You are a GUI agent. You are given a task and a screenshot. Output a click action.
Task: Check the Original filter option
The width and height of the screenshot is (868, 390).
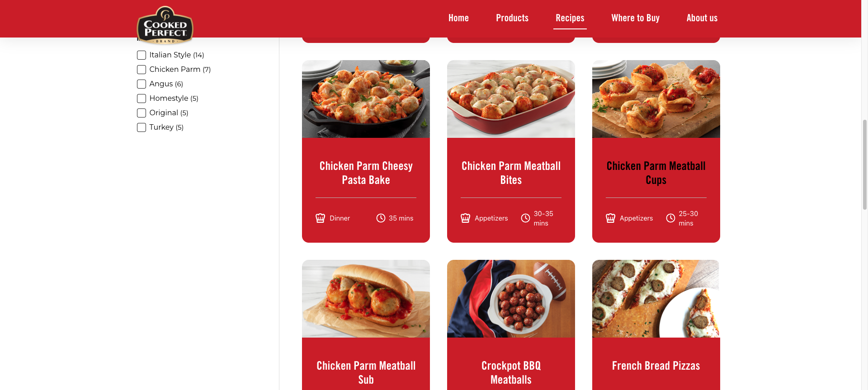point(142,113)
